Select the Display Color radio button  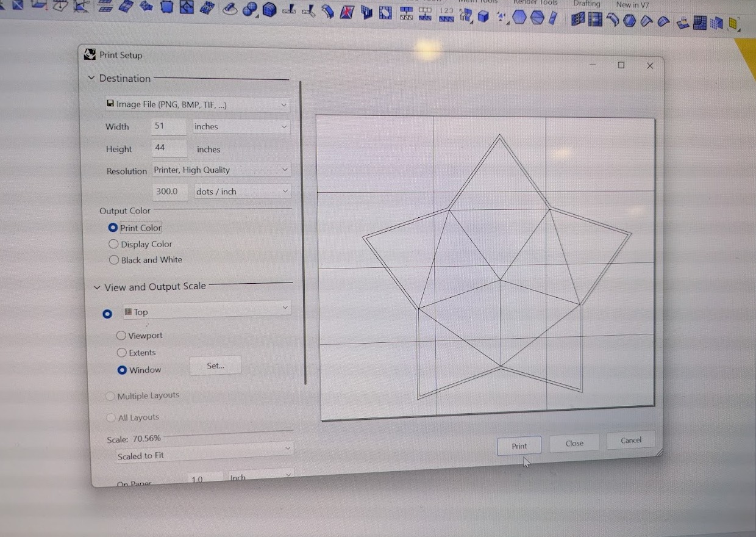tap(113, 244)
